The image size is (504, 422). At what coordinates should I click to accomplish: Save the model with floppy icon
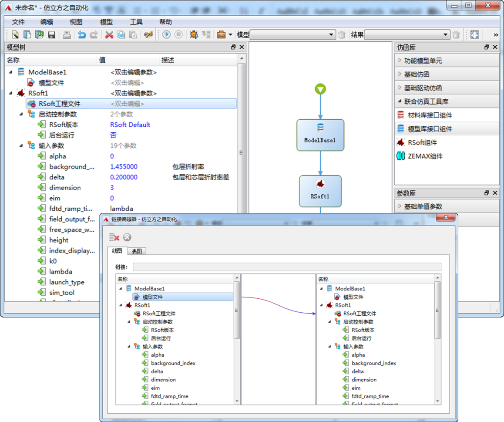(51, 35)
